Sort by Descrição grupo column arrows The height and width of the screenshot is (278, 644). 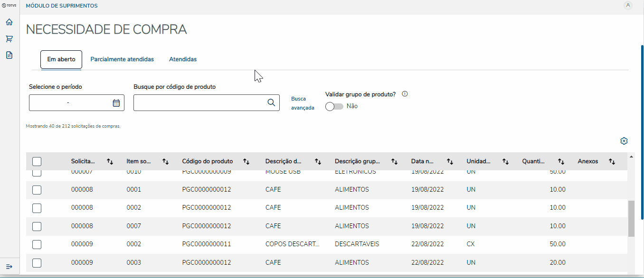pos(394,161)
